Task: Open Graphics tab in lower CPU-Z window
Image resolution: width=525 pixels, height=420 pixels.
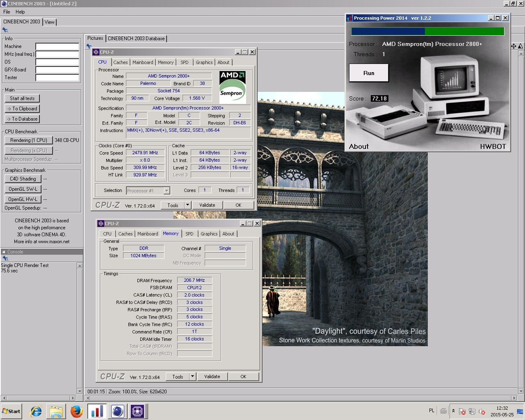Action: [x=209, y=234]
